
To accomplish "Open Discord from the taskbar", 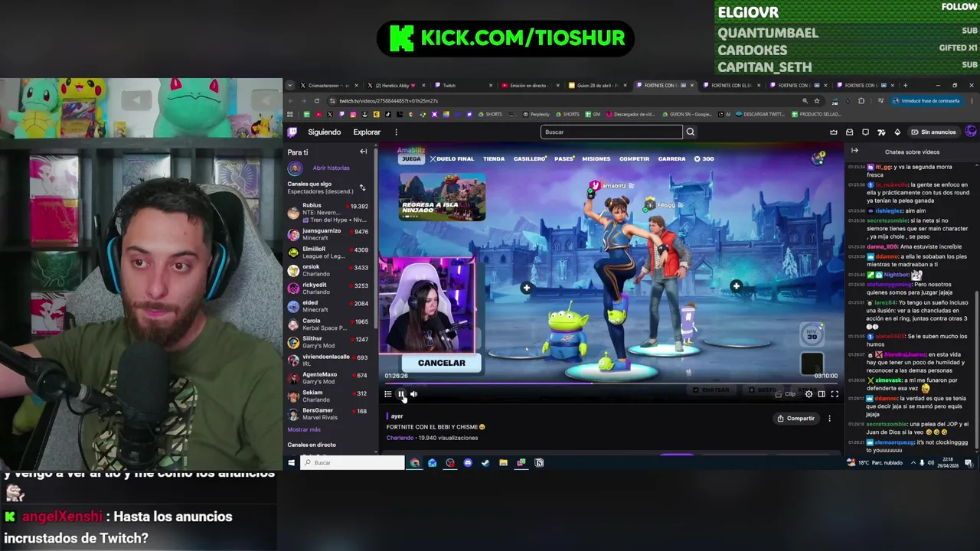I will coord(468,462).
